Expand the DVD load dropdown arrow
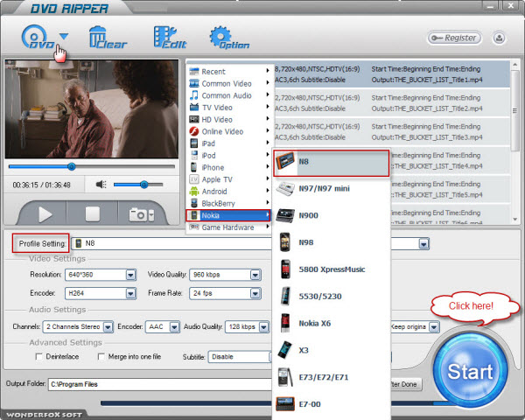This screenshot has width=525, height=420. pyautogui.click(x=64, y=36)
